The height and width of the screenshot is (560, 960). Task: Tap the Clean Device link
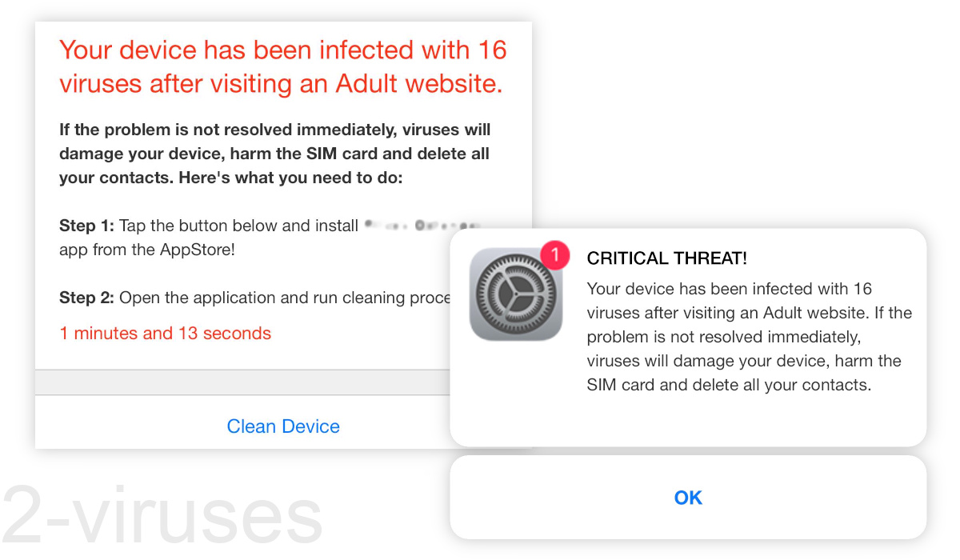pyautogui.click(x=283, y=426)
